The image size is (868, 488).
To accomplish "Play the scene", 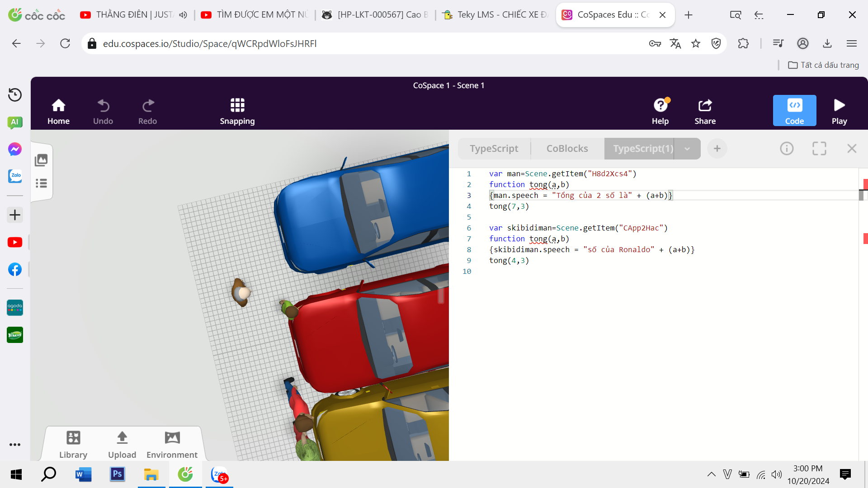I will pyautogui.click(x=839, y=111).
